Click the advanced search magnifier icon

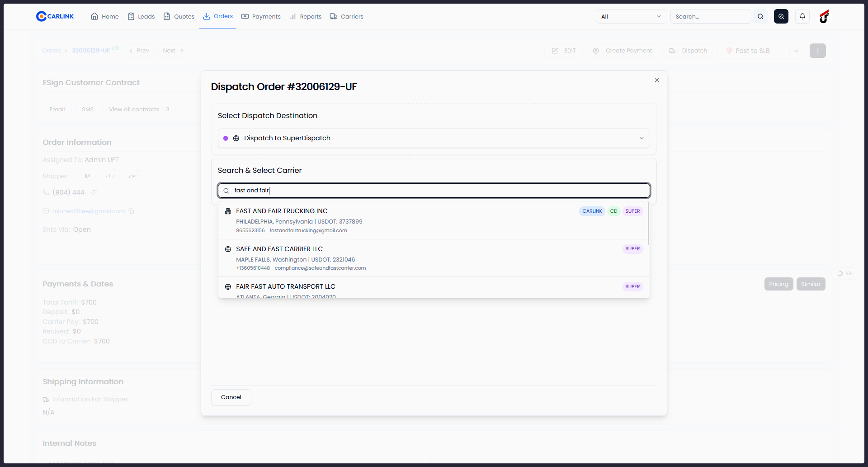click(x=781, y=16)
